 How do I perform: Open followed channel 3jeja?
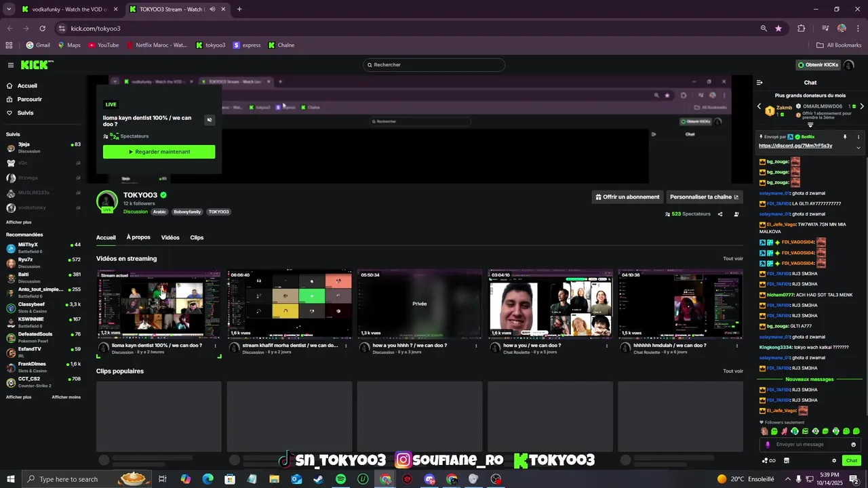[43, 147]
